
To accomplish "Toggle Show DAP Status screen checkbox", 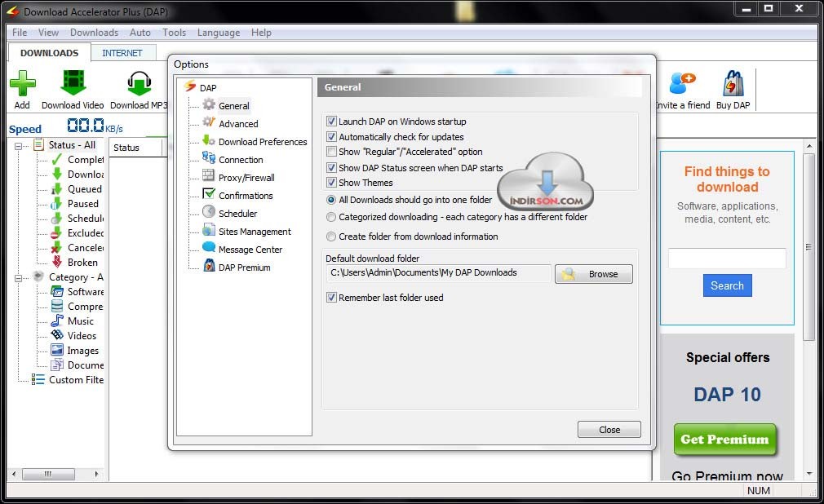I will (x=331, y=168).
